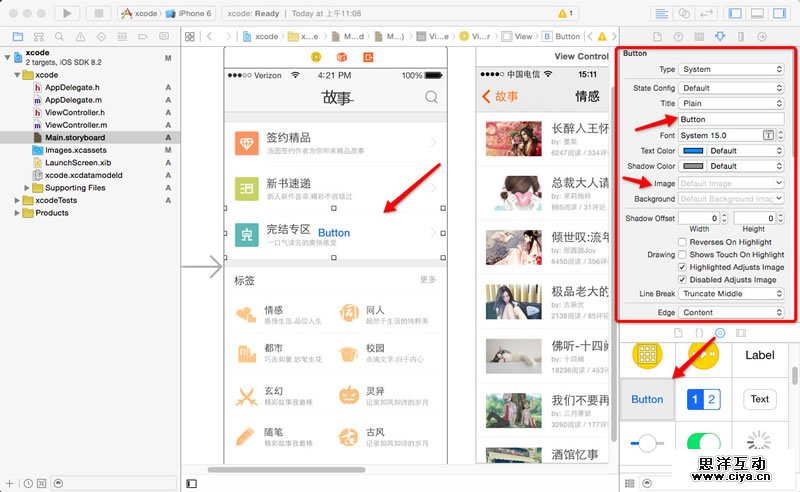Enable Reverses On Highlight checkbox
800x492 pixels.
point(682,241)
